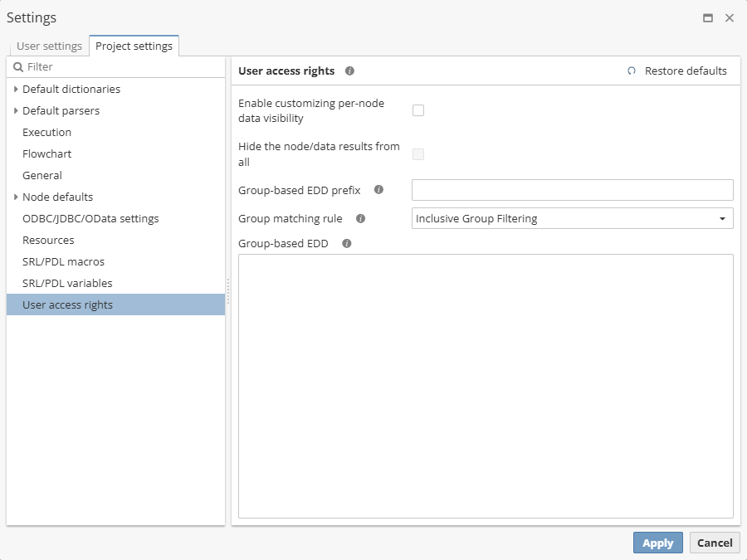
Task: Expand the Node defaults tree item
Action: coord(16,197)
